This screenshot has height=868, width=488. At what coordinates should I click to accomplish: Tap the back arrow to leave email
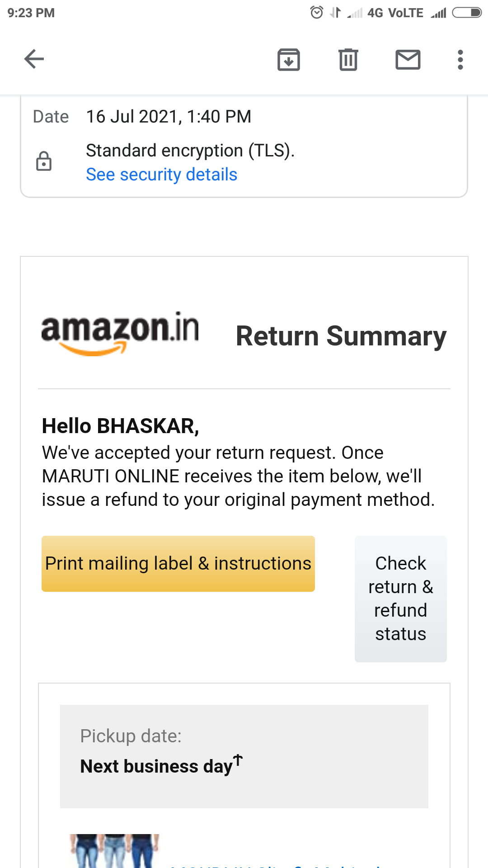(x=34, y=59)
